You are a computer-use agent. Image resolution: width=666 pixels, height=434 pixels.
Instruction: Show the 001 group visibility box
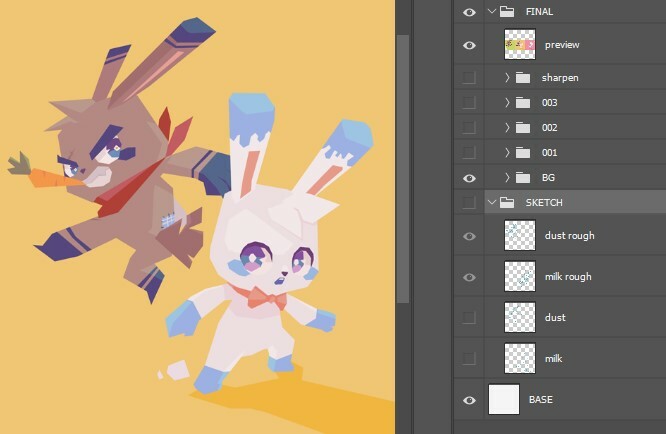click(469, 152)
